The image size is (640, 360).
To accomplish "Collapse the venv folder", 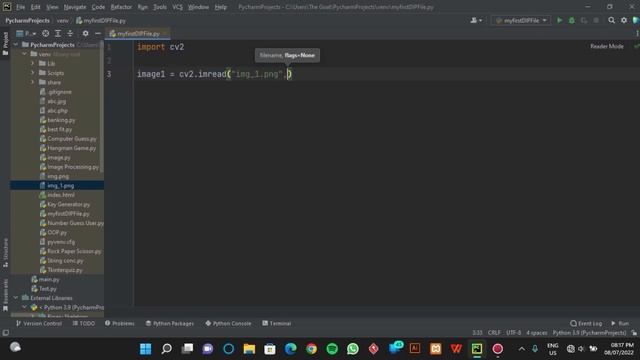I will pyautogui.click(x=24, y=54).
